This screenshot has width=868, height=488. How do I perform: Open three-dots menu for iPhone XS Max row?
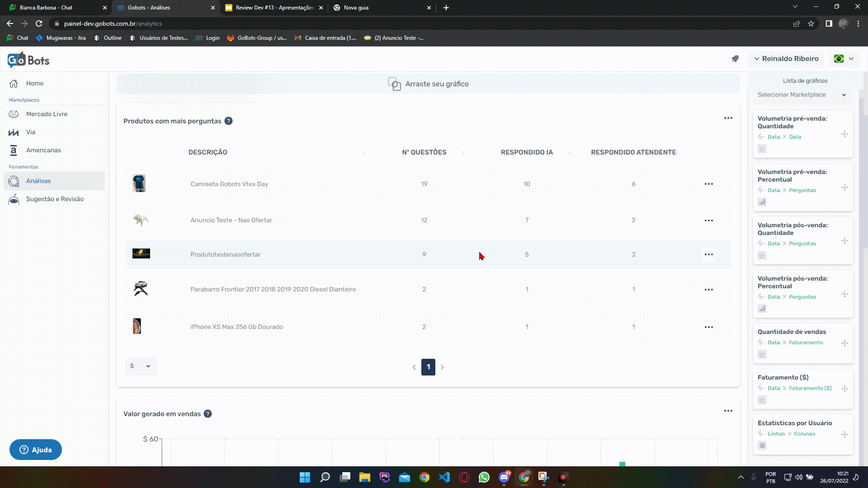click(708, 327)
